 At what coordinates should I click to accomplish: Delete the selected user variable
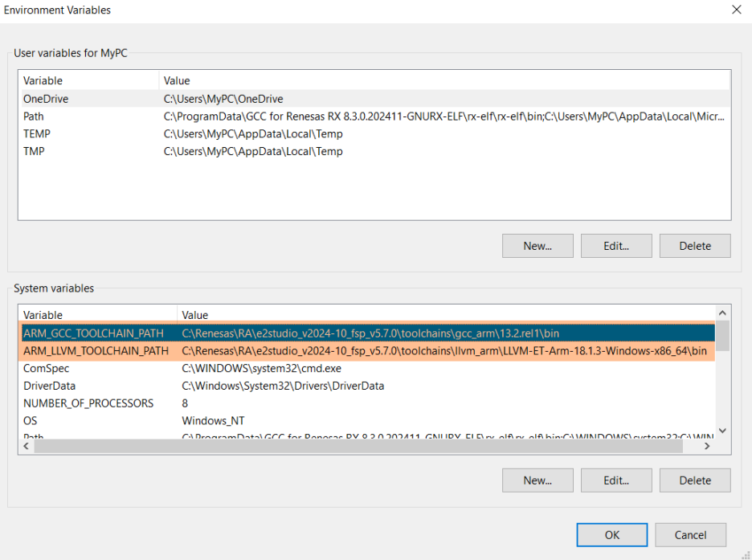[x=694, y=246]
